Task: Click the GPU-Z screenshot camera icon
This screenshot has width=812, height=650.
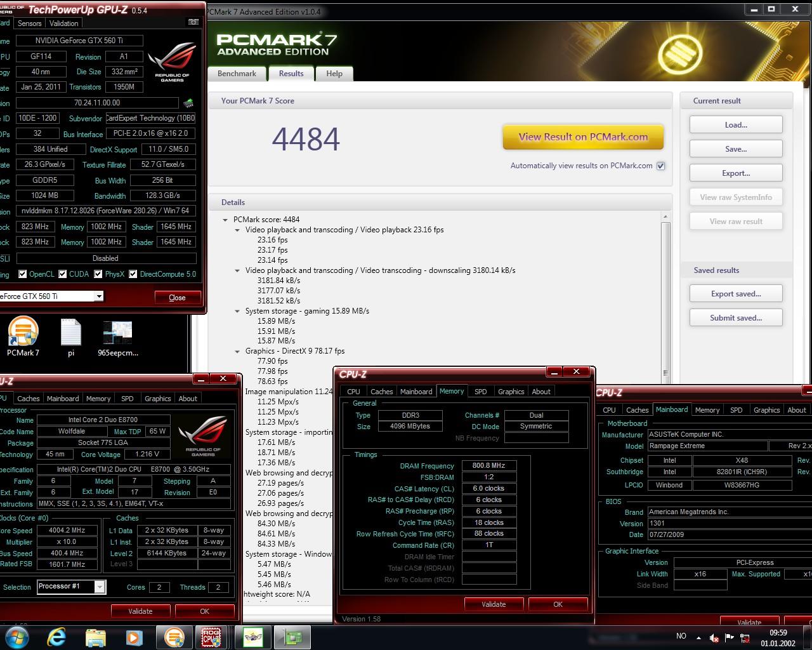Action: [193, 22]
